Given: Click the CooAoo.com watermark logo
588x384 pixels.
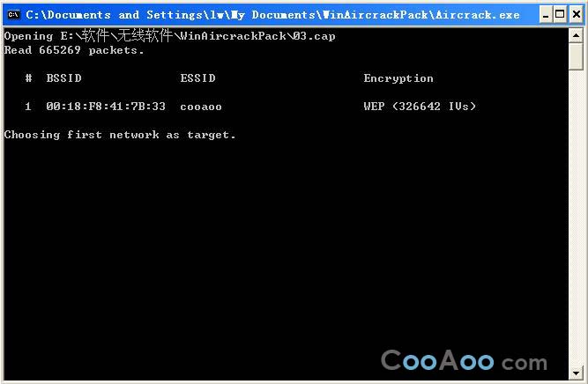Looking at the screenshot, I should (x=464, y=360).
